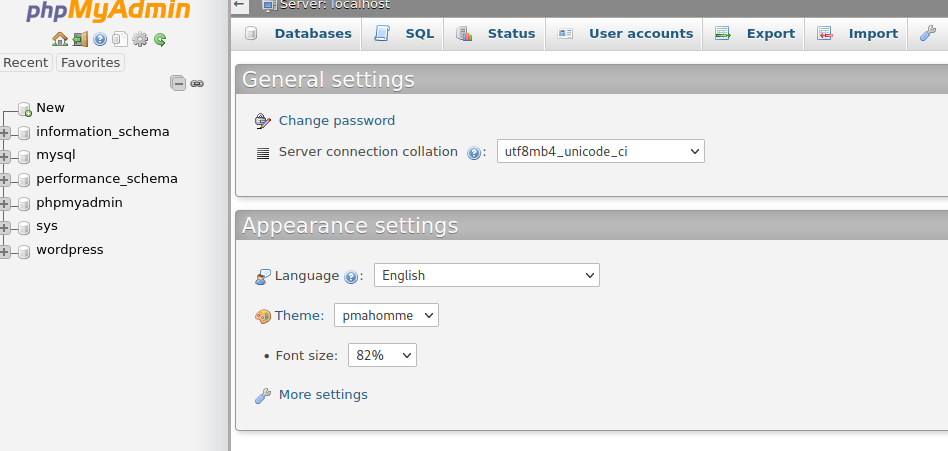Open the MySQL documentation pages icon
Image resolution: width=948 pixels, height=451 pixels.
[x=120, y=39]
